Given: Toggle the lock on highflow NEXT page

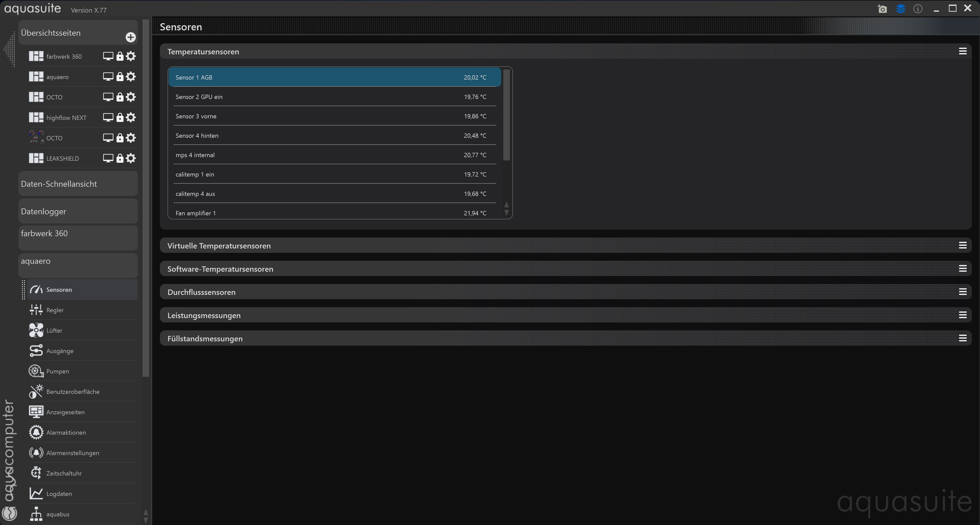Looking at the screenshot, I should tap(120, 117).
